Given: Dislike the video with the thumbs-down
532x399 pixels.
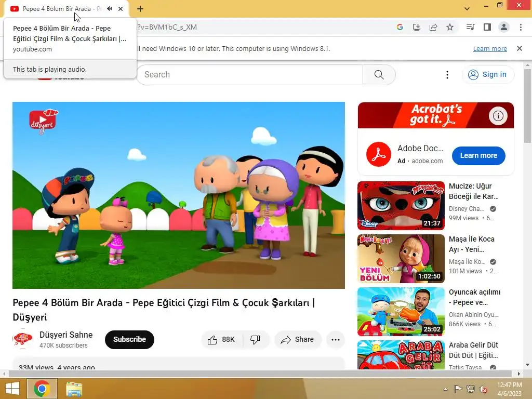Looking at the screenshot, I should 255,340.
